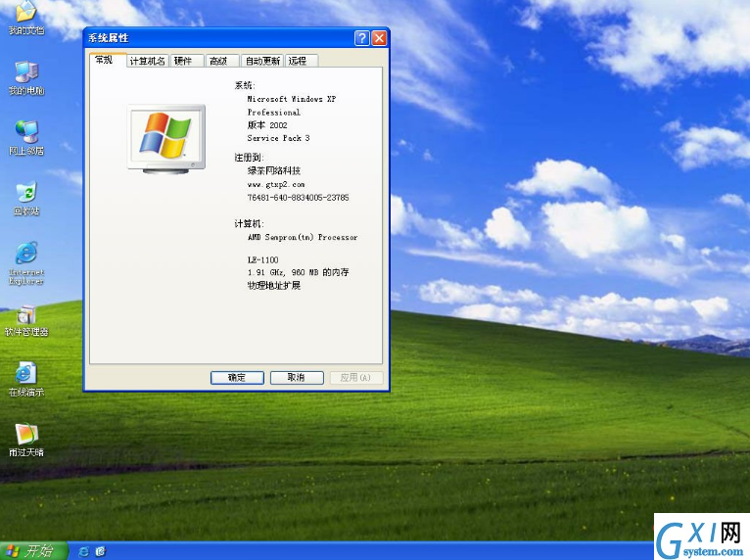The image size is (750, 560).
Task: Launch Internet Explorer from quick launch bar
Action: (x=83, y=551)
